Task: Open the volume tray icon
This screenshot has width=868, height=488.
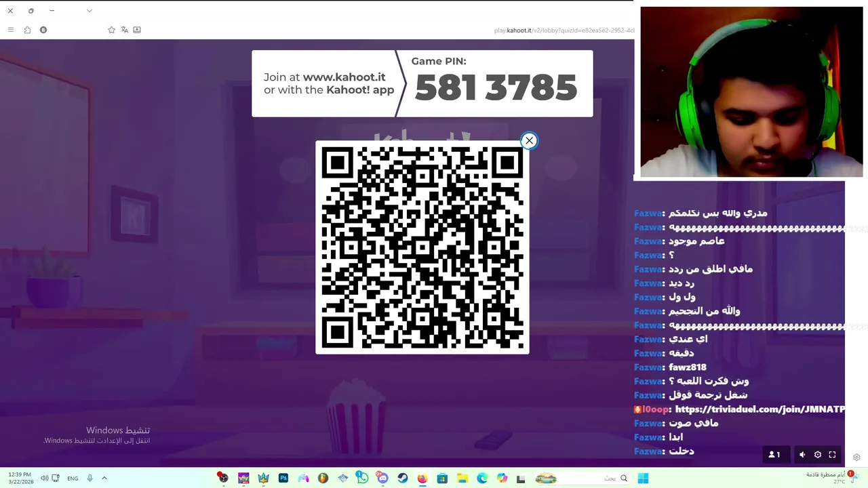Action: click(x=44, y=478)
